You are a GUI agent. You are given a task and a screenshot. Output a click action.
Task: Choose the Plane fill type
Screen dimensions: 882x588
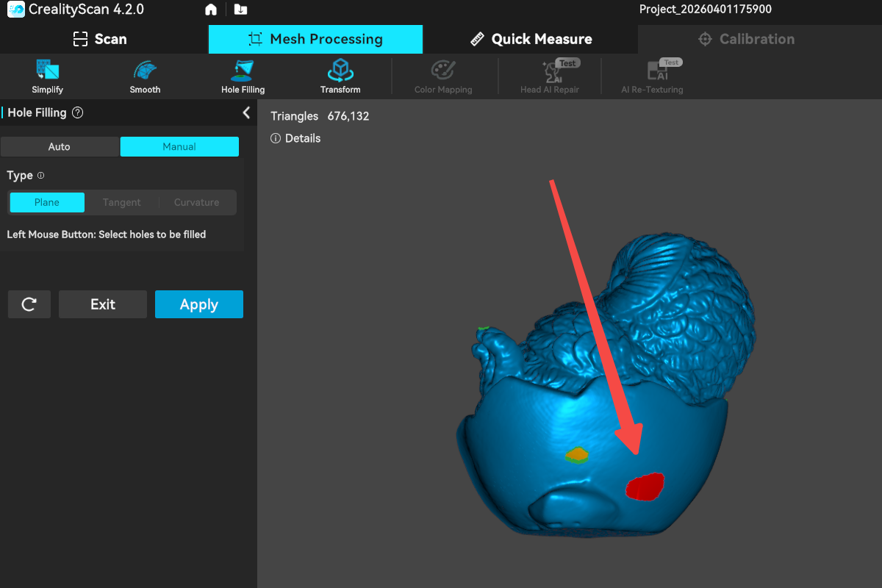click(x=47, y=202)
